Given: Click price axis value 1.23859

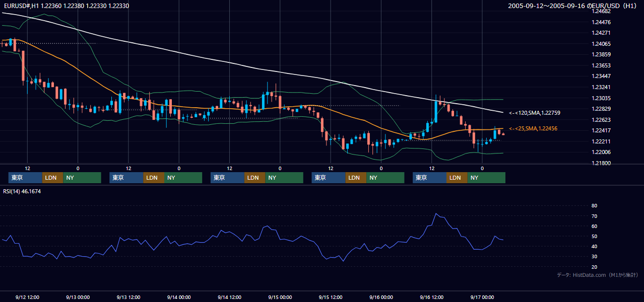Looking at the screenshot, I should click(602, 54).
